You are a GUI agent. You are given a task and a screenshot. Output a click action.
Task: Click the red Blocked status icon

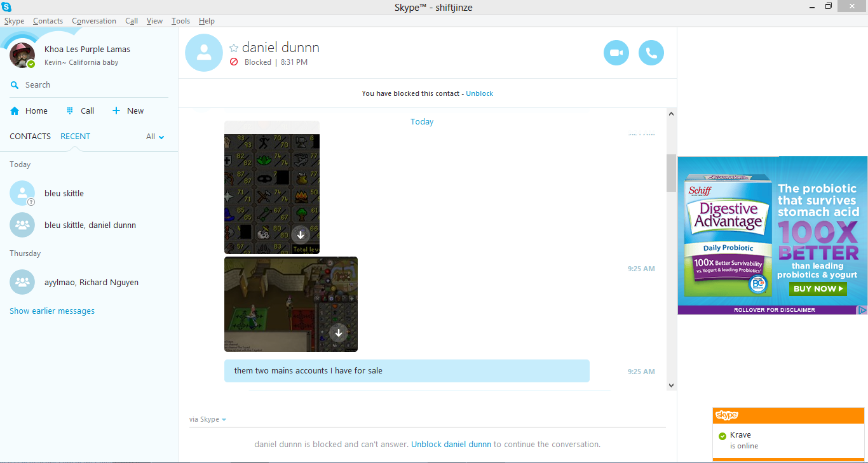tap(234, 62)
